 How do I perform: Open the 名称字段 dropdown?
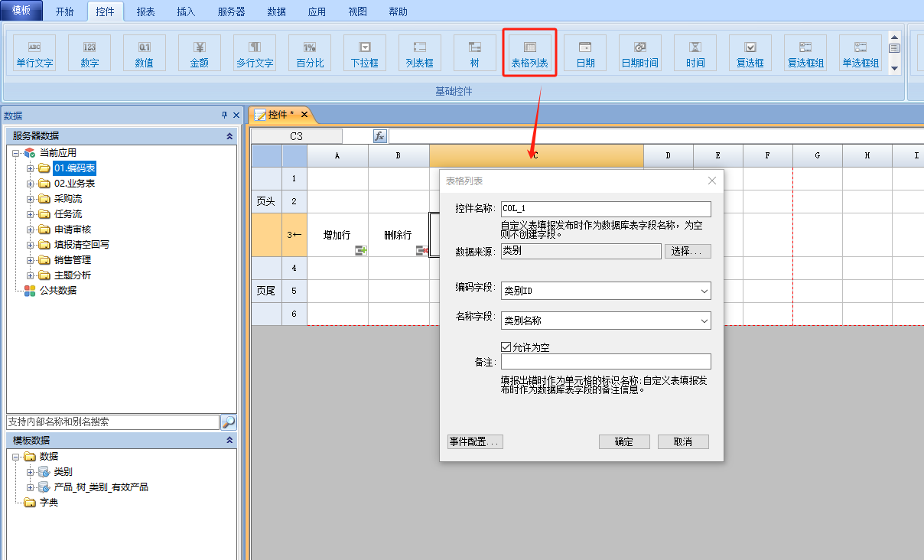[x=704, y=321]
